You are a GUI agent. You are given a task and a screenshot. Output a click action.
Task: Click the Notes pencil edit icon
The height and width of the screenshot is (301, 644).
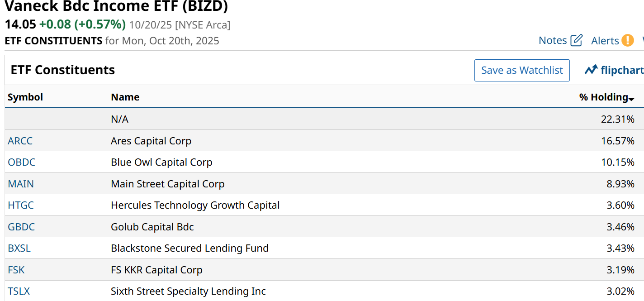[x=577, y=40]
